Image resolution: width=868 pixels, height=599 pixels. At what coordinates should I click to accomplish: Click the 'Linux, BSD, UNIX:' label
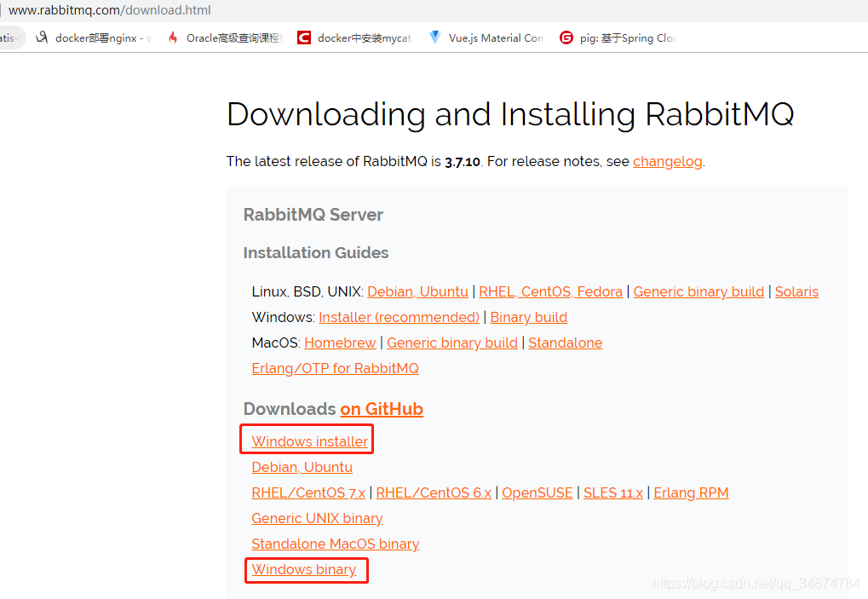click(x=308, y=291)
